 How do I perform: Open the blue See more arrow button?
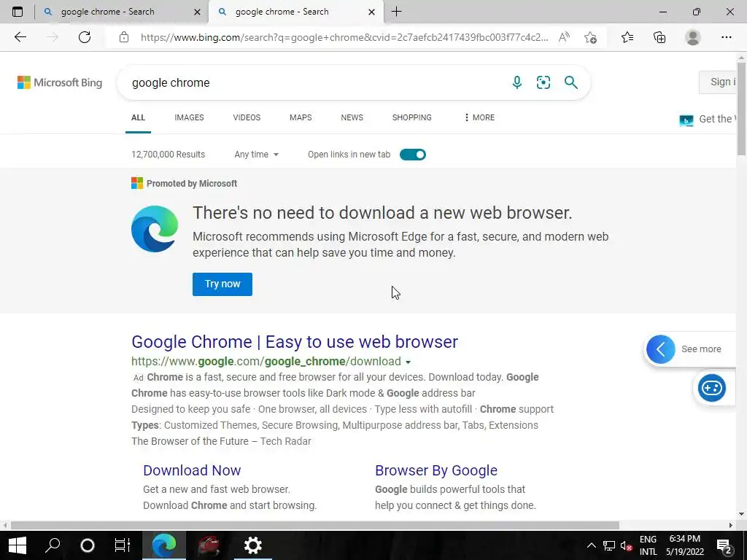coord(660,349)
